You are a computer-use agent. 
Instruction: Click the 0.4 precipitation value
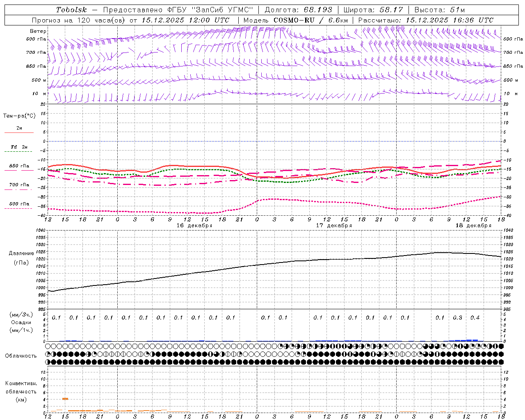[475, 317]
